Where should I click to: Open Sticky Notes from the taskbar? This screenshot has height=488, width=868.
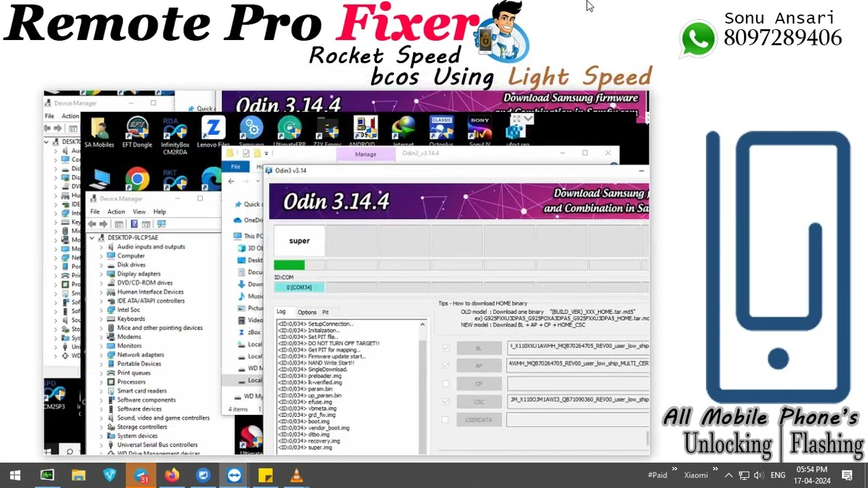click(265, 475)
